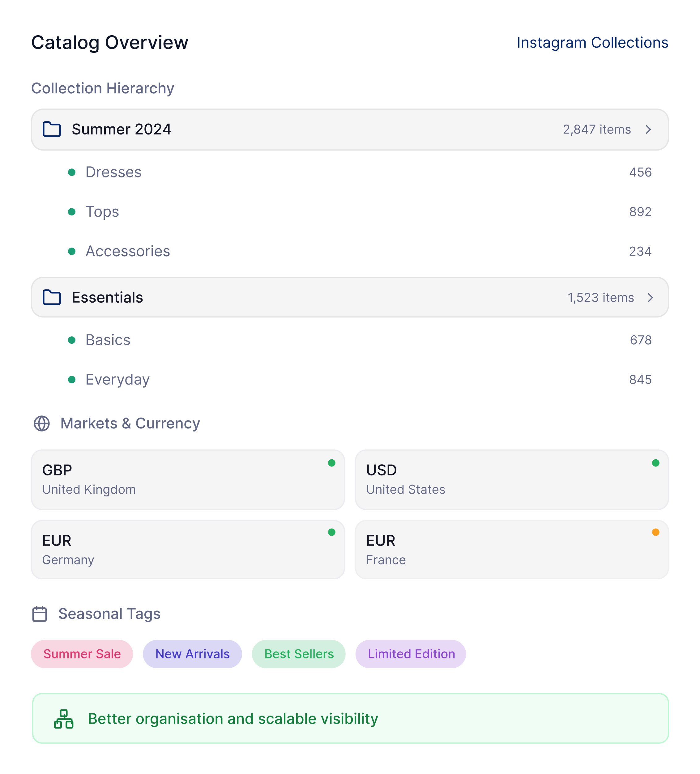Click the globe icon beside Markets & Currency
700x774 pixels.
click(x=42, y=423)
